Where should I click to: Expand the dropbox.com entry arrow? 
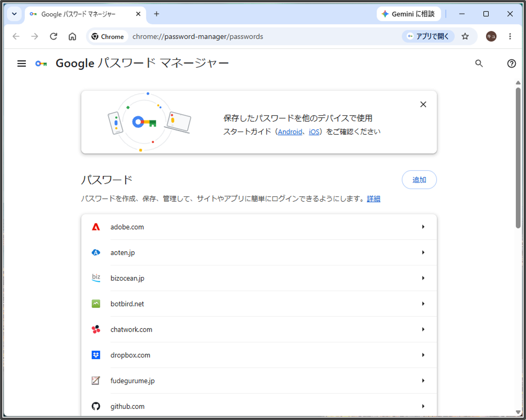pos(423,355)
